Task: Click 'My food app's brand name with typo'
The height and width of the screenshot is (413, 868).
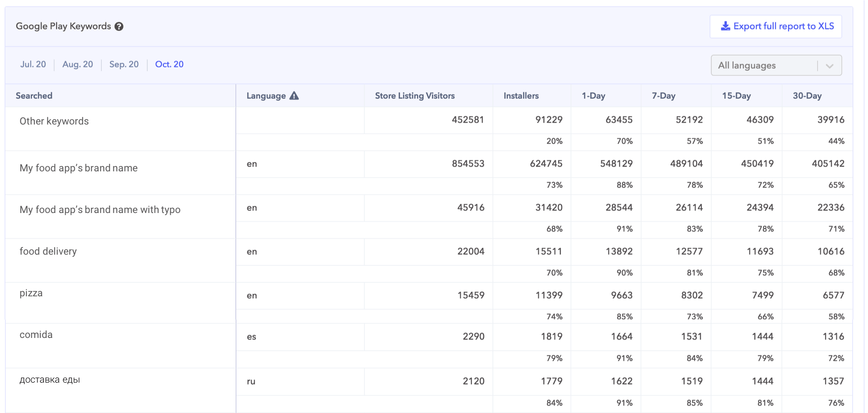Action: [100, 210]
